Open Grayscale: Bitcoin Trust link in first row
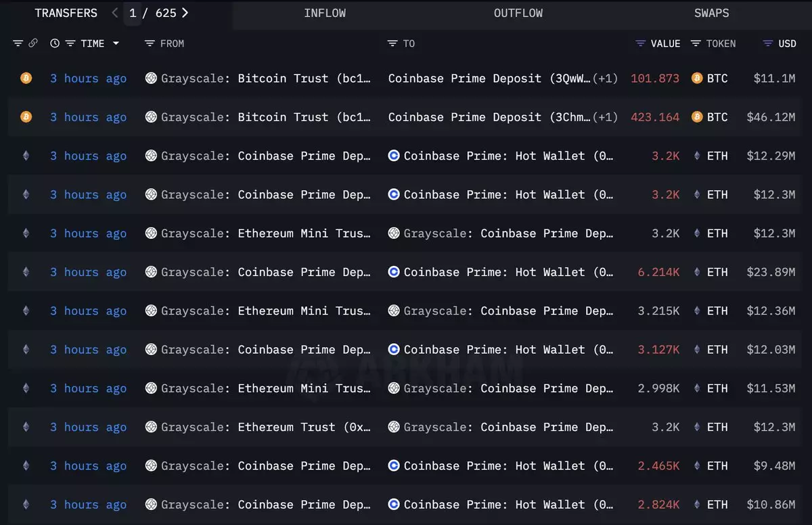 tap(265, 78)
